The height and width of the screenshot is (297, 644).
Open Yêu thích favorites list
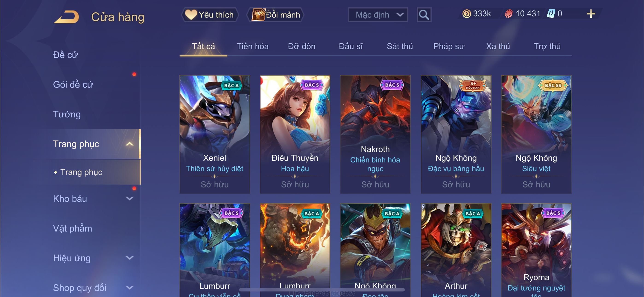pos(210,15)
